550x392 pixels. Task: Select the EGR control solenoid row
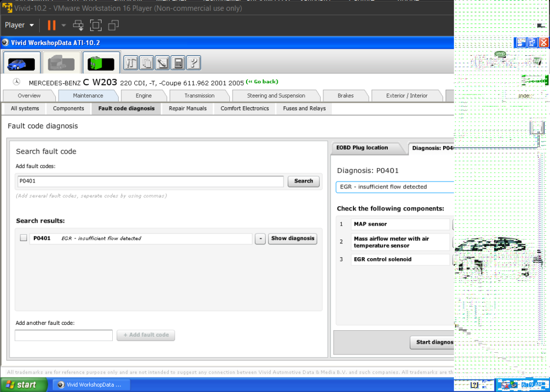pyautogui.click(x=400, y=260)
